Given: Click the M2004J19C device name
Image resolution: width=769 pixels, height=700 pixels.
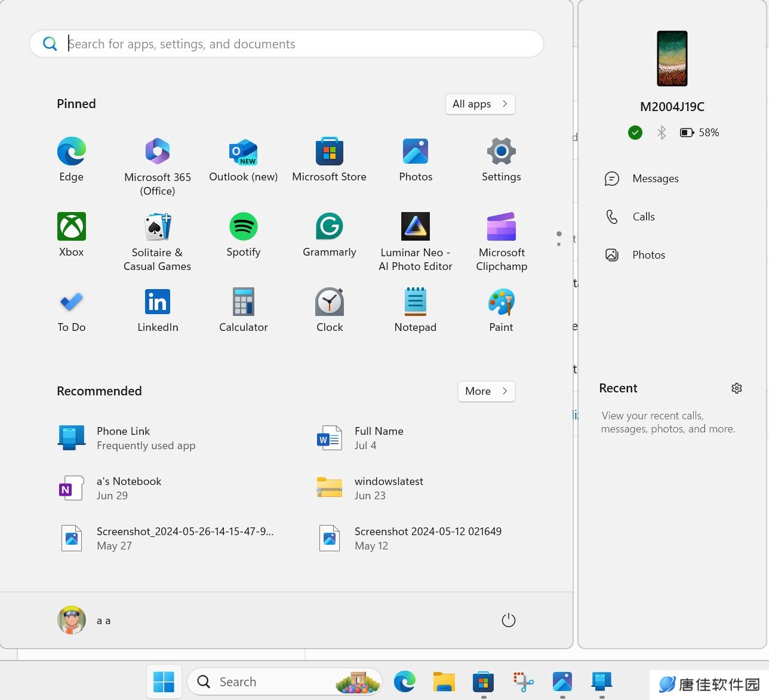Looking at the screenshot, I should pyautogui.click(x=672, y=107).
